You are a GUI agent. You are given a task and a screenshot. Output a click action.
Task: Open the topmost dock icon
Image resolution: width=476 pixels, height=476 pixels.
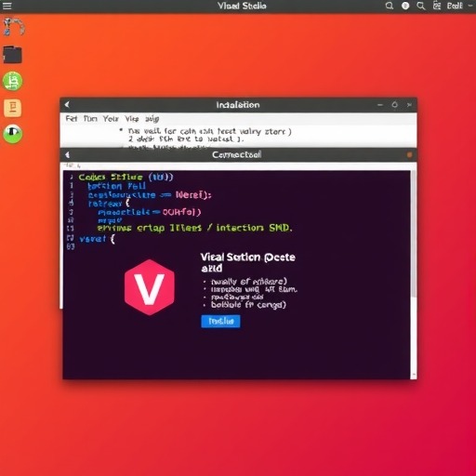(13, 27)
